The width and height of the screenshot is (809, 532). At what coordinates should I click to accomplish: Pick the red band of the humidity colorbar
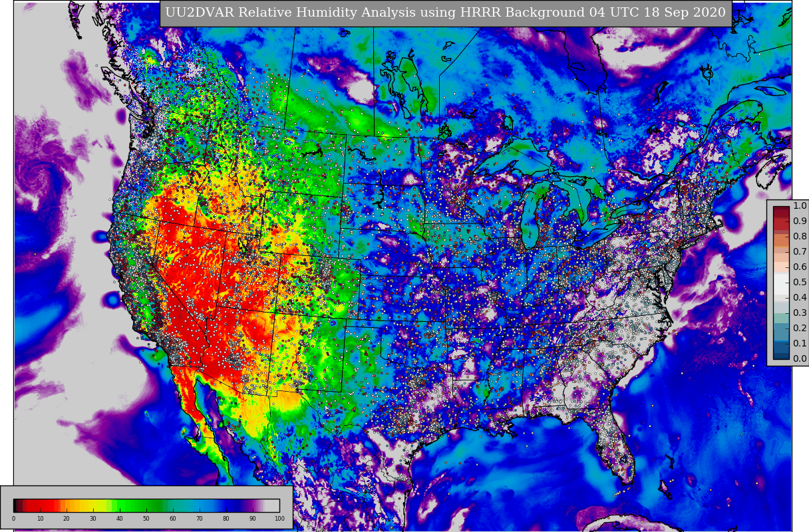click(42, 505)
